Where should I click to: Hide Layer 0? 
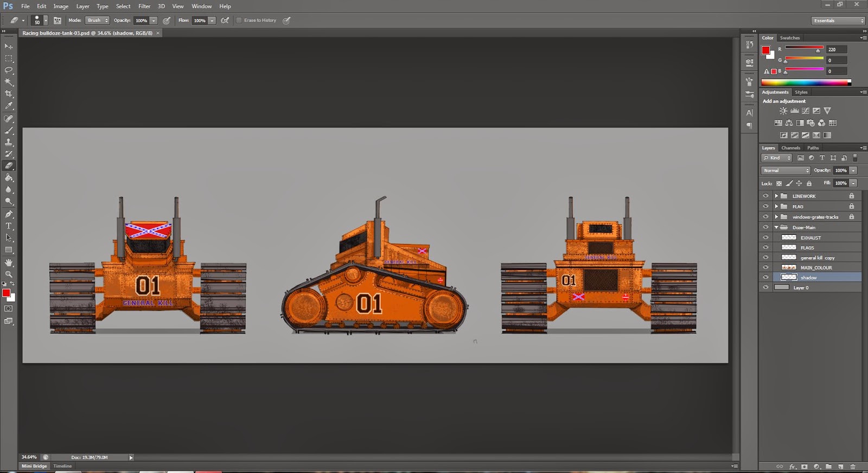[x=765, y=287]
